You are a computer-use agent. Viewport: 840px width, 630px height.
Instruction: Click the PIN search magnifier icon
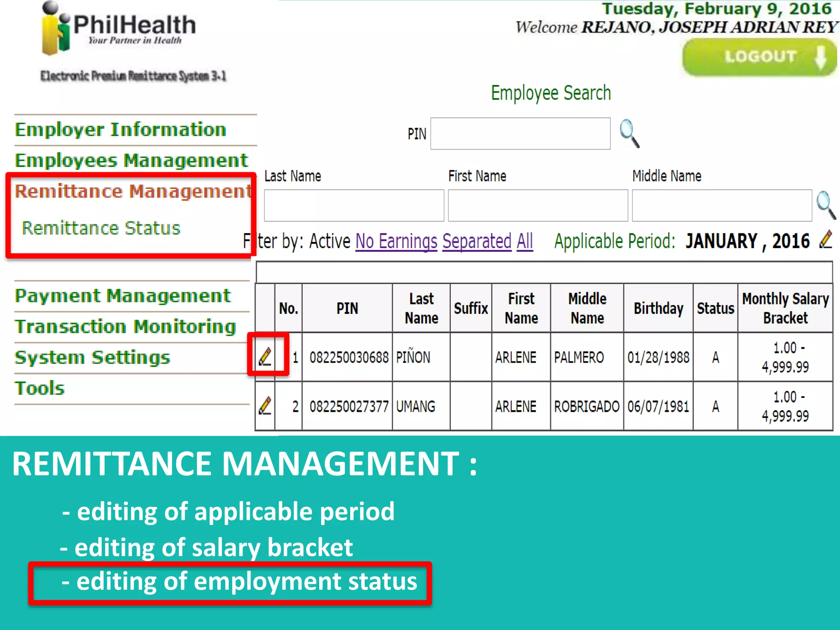click(629, 133)
